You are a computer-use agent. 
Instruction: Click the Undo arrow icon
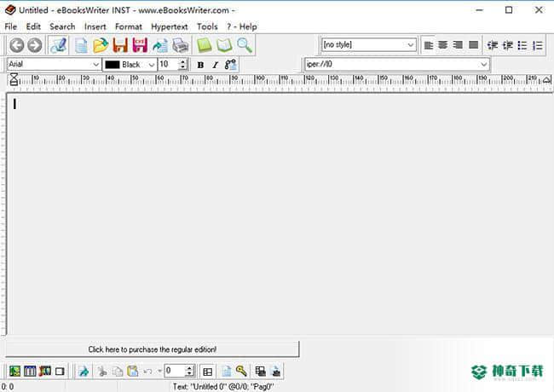148,372
